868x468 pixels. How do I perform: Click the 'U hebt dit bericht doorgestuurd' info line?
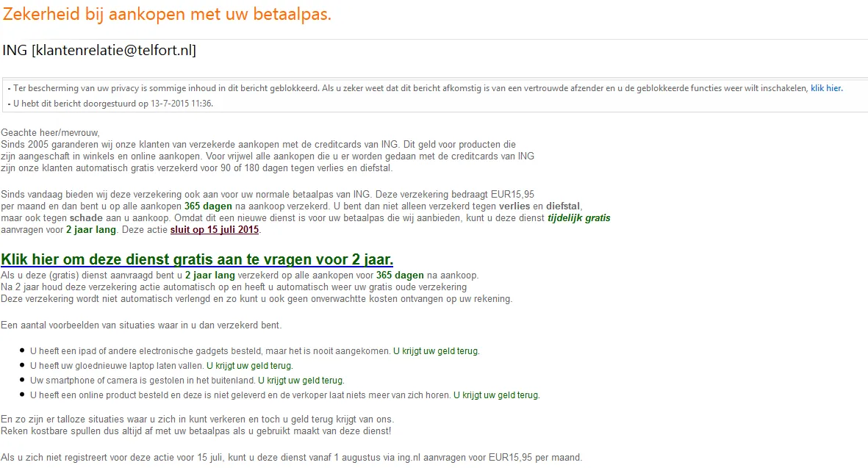coord(110,104)
